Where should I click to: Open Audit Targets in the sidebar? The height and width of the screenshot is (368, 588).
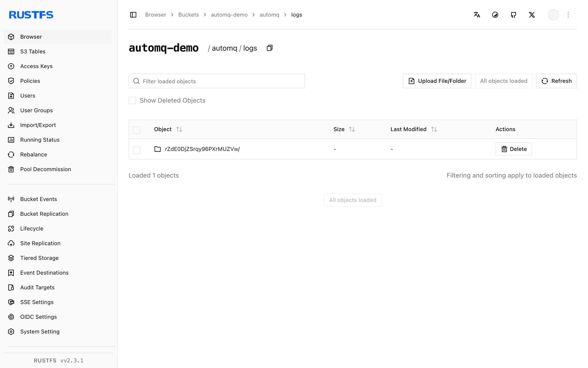click(58, 288)
